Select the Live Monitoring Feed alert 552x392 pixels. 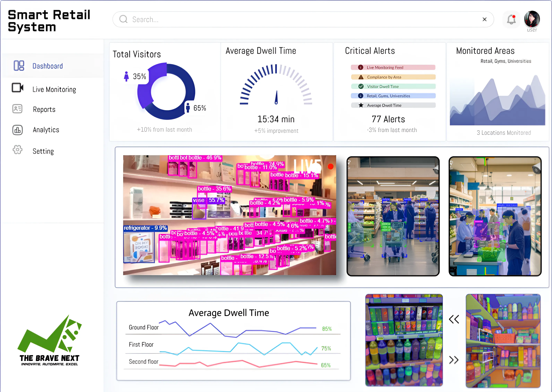[x=393, y=67]
